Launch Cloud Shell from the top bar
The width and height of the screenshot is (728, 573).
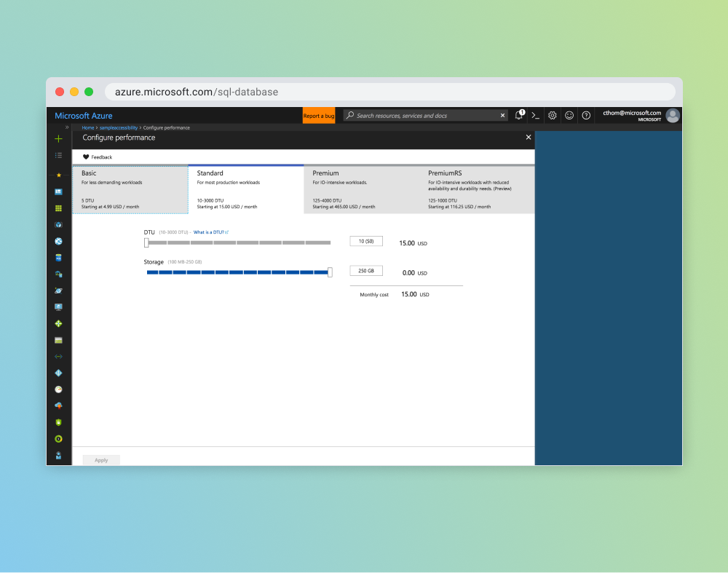(535, 115)
